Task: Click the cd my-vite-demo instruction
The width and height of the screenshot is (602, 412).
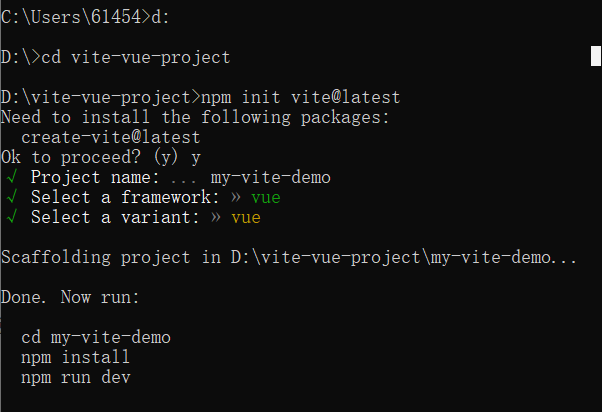Action: pyautogui.click(x=95, y=337)
